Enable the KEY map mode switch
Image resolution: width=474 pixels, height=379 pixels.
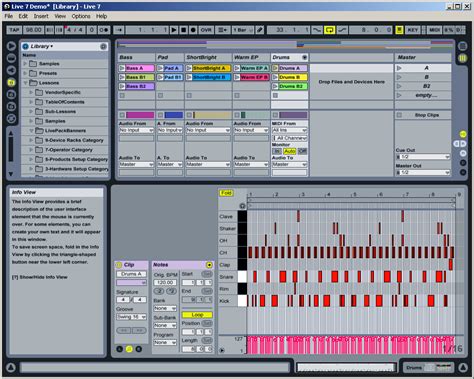click(x=413, y=30)
